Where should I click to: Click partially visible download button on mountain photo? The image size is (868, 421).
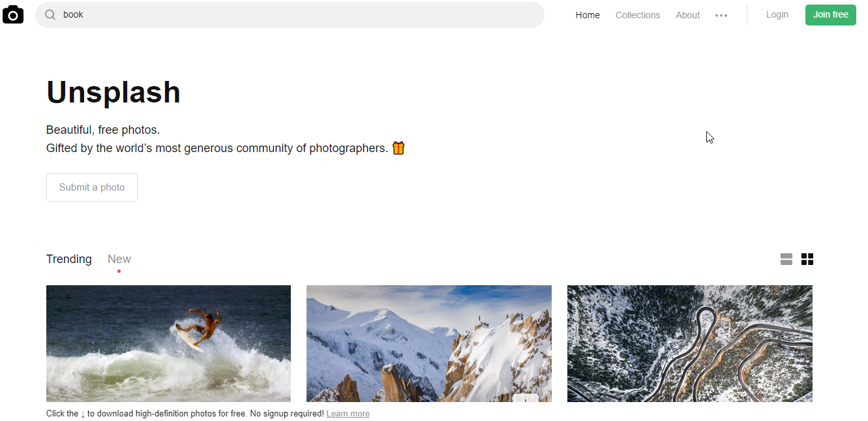pyautogui.click(x=526, y=398)
